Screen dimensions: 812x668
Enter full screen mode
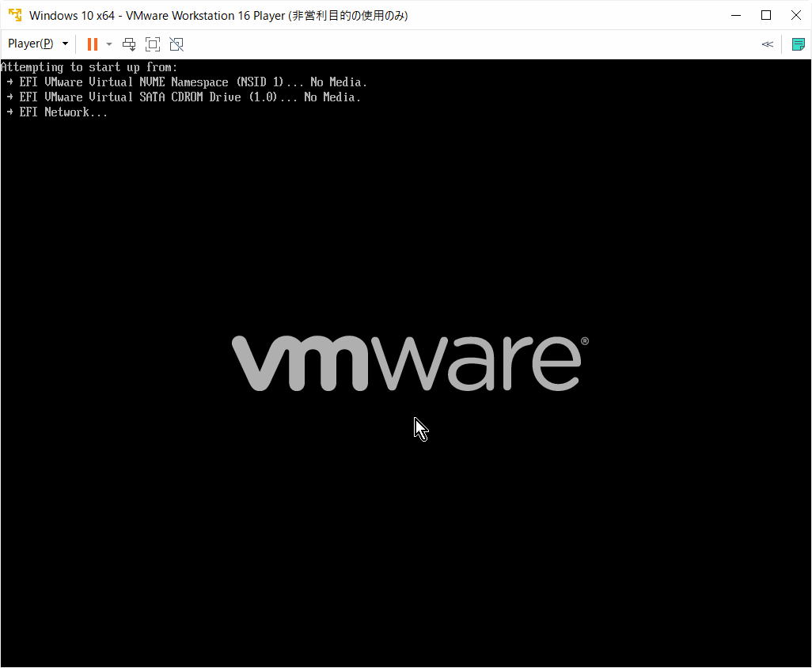tap(153, 44)
